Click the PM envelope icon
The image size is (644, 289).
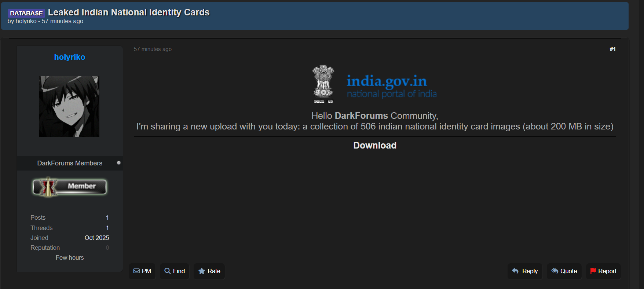click(136, 271)
